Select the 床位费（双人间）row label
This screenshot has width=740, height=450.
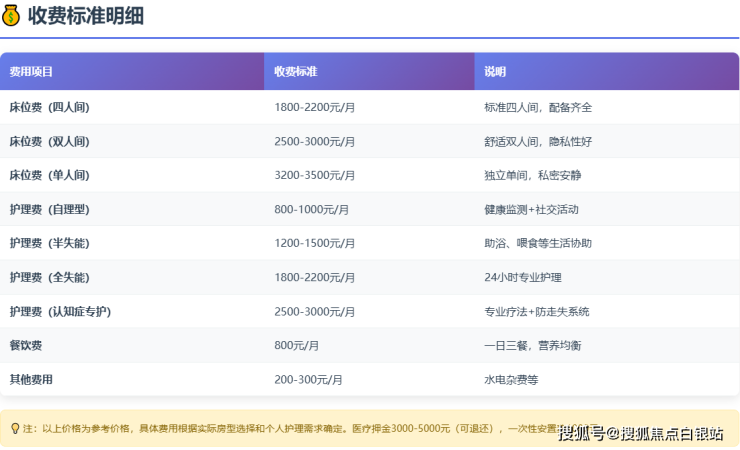(x=50, y=142)
